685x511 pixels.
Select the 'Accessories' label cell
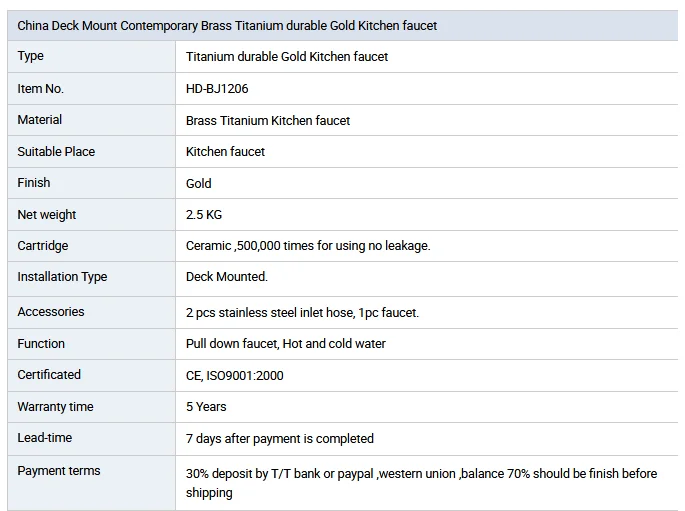coord(51,312)
